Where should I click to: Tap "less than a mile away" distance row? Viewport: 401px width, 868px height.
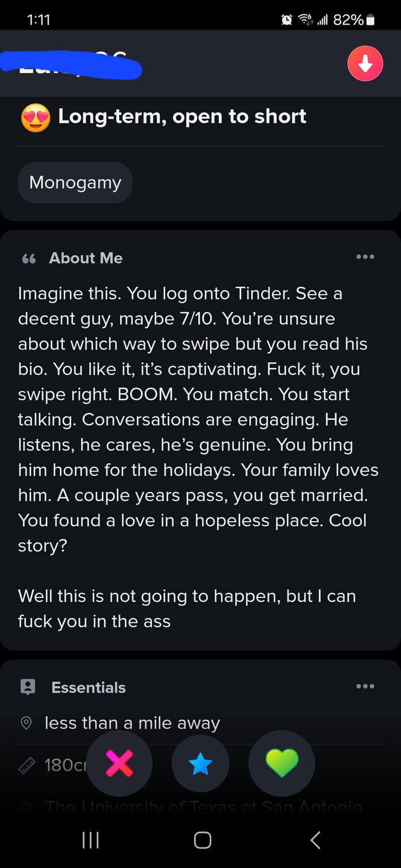132,723
